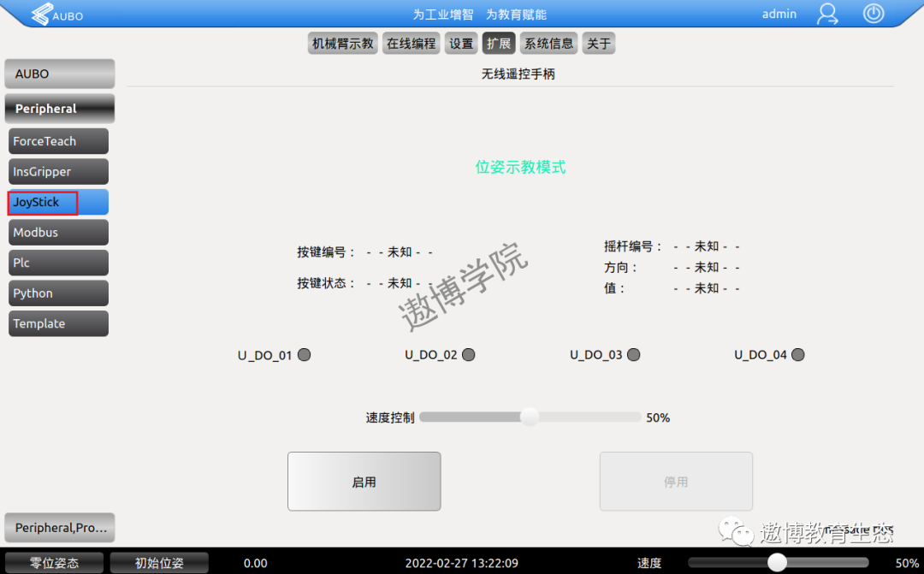Image resolution: width=924 pixels, height=574 pixels.
Task: Click the 速度控制 50% value
Action: pos(658,417)
